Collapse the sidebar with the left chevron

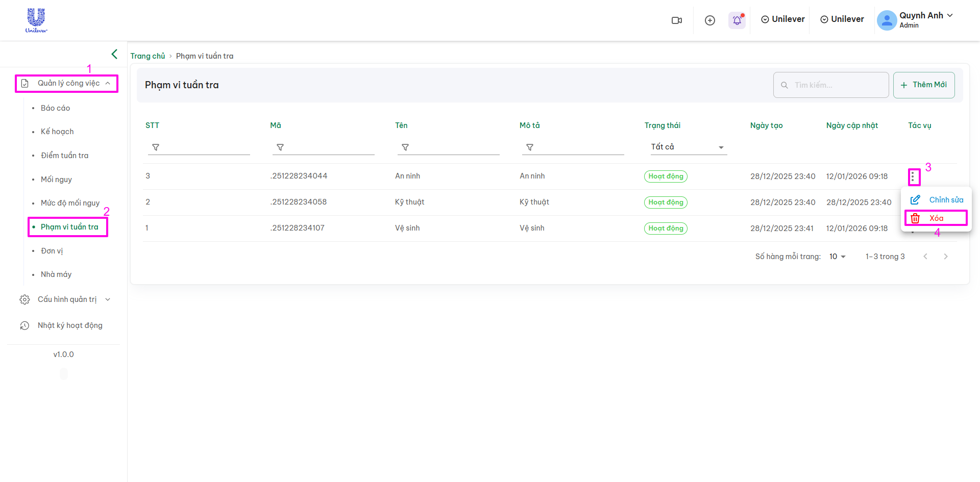point(114,54)
